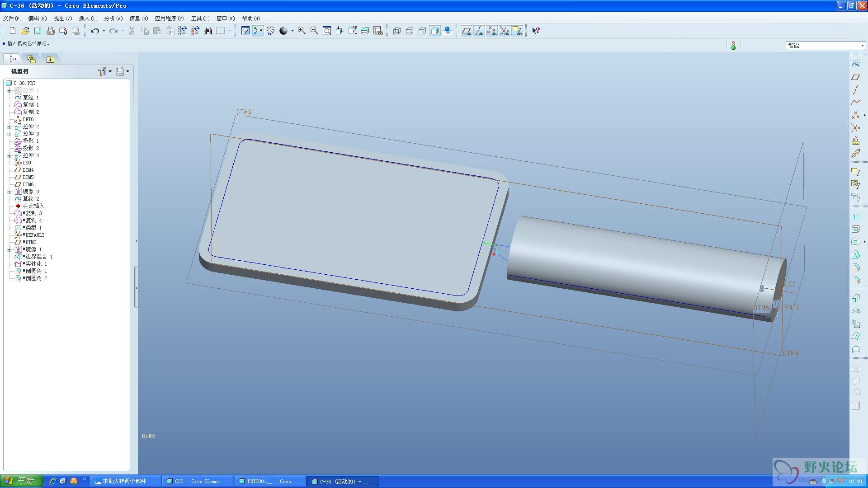Toggle spin center display
Image resolution: width=868 pixels, height=488 pixels.
pos(258,31)
